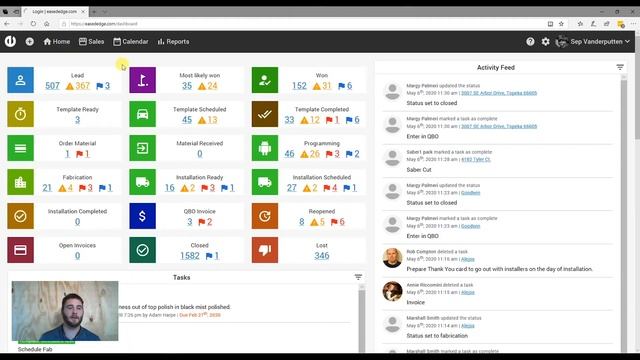Viewport: 640px width, 360px height.
Task: Open the 346 Lost count link
Action: coord(322,256)
